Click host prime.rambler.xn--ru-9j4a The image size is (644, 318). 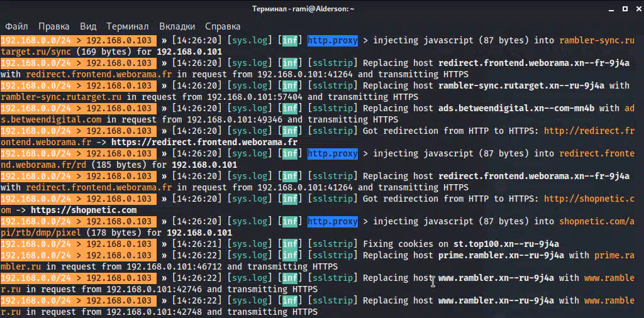[x=501, y=255]
